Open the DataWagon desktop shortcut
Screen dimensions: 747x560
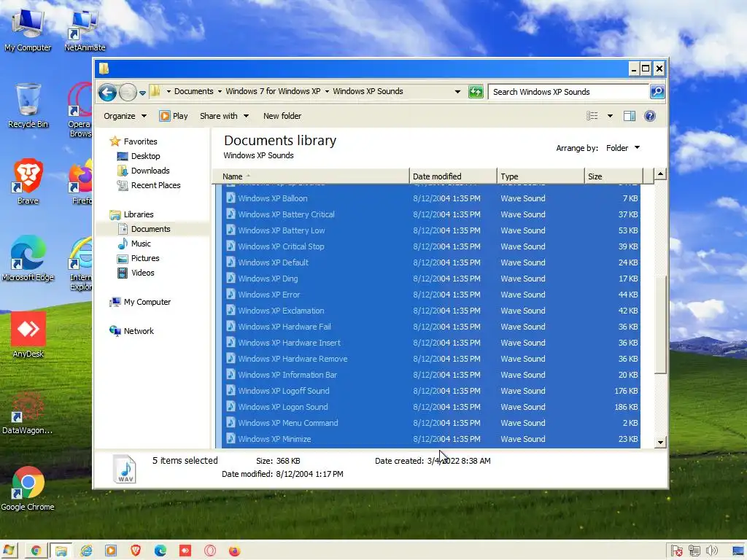pyautogui.click(x=28, y=413)
